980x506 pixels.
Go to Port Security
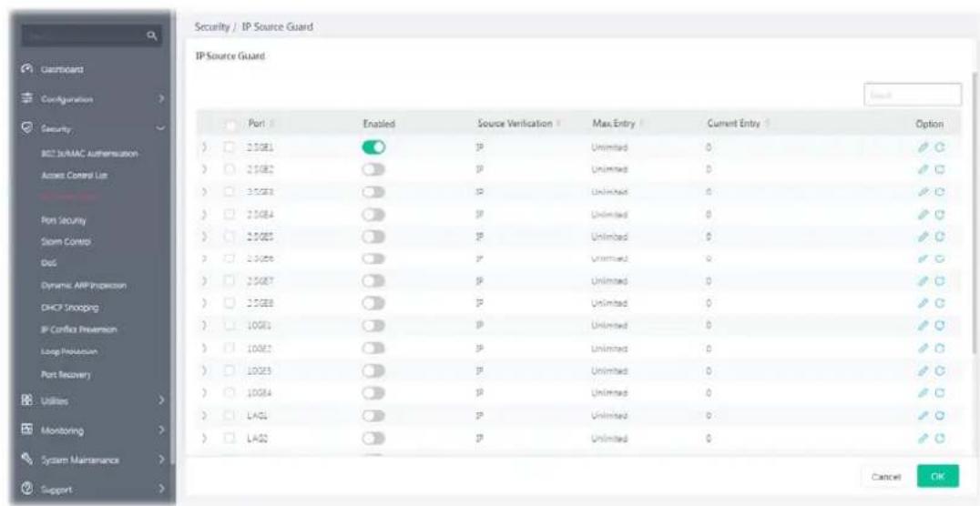(x=65, y=220)
